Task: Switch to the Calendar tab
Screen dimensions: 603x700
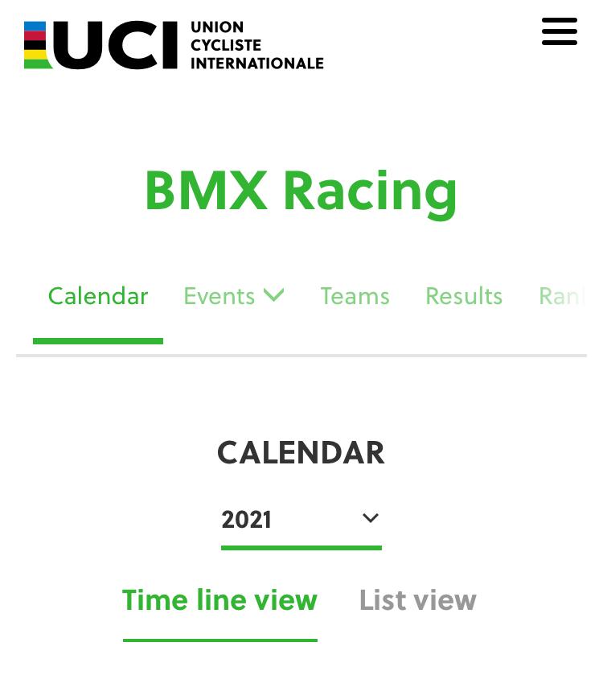Action: (x=98, y=296)
